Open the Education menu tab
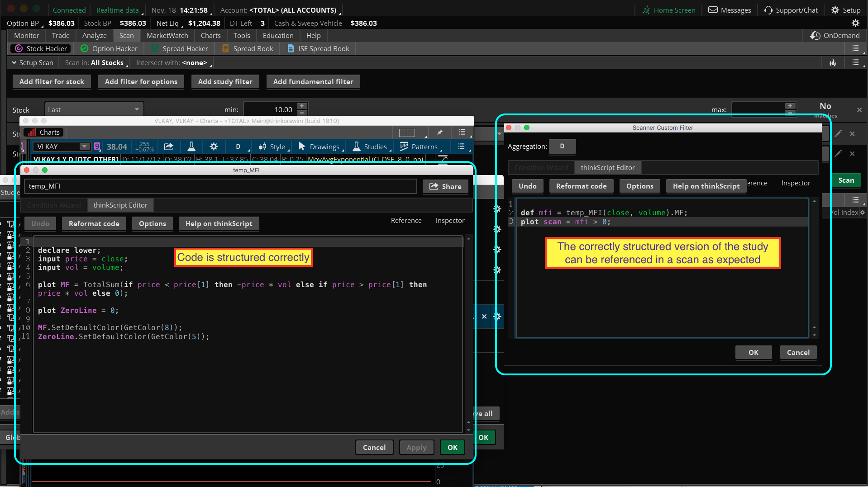868x487 pixels. pyautogui.click(x=278, y=35)
